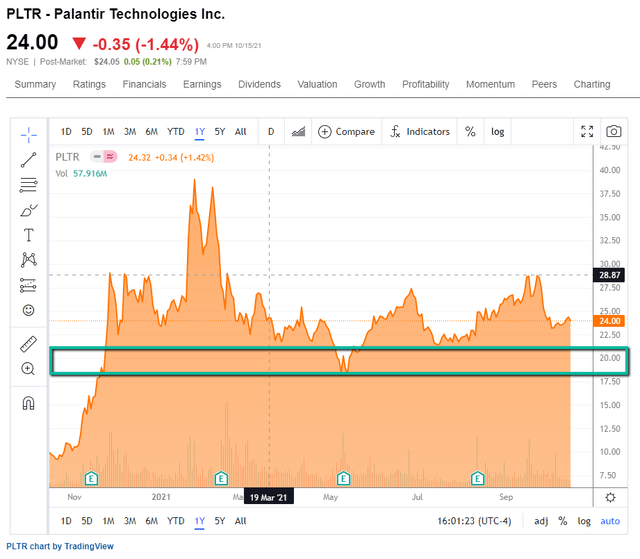This screenshot has width=640, height=559.
Task: Open the Summary tab
Action: coord(35,84)
